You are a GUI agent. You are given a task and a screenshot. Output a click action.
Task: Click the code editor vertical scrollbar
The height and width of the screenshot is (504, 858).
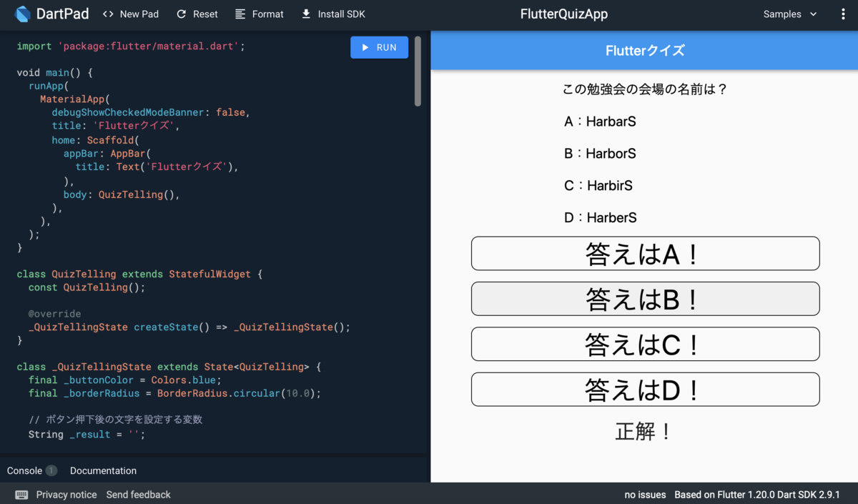pos(418,71)
